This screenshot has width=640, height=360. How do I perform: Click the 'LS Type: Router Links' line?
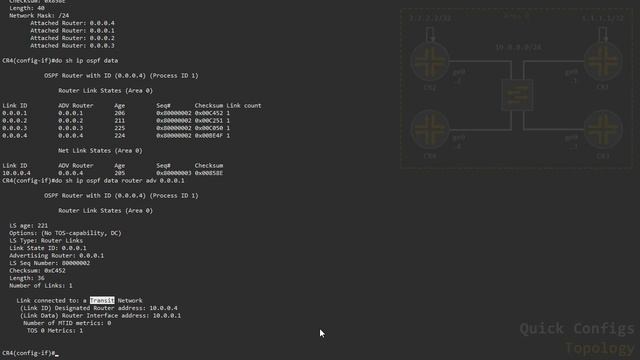[x=46, y=240]
